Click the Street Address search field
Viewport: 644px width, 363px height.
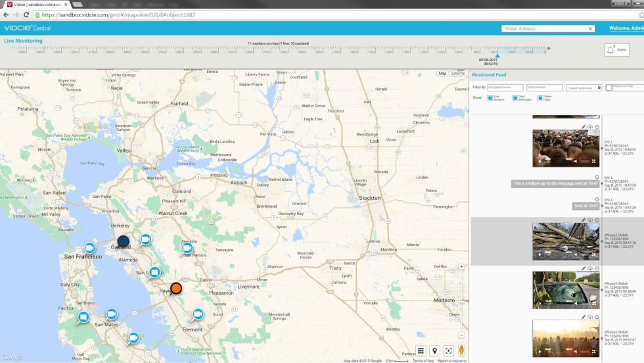pos(544,29)
